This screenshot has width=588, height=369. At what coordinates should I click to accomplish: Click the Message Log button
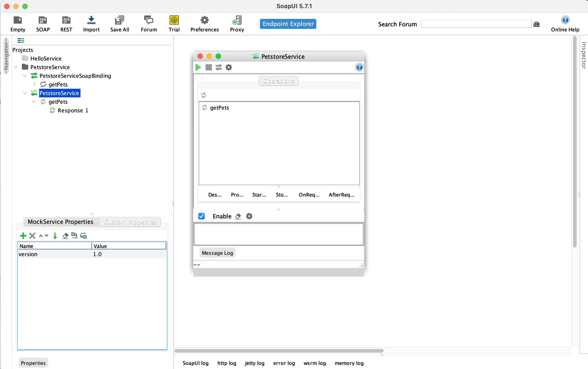(217, 253)
